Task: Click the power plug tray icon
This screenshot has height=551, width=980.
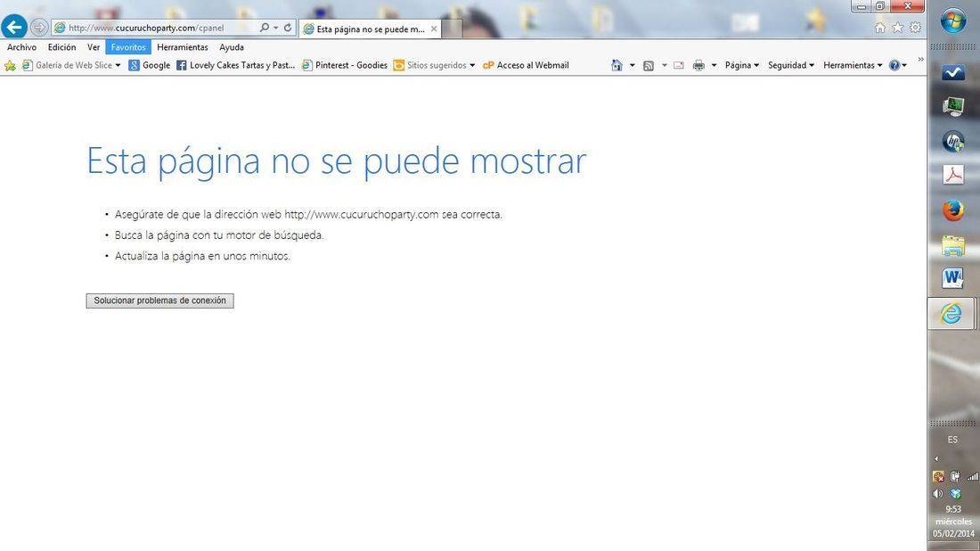Action: (955, 477)
